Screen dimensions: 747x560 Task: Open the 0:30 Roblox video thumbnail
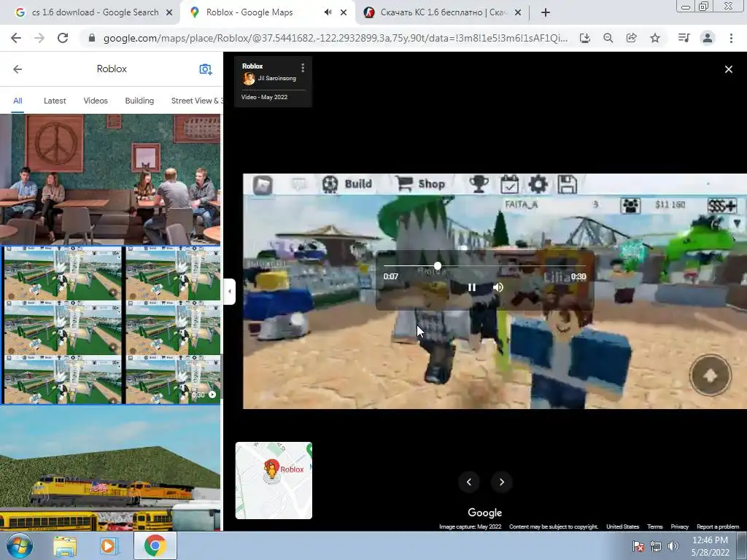point(110,325)
